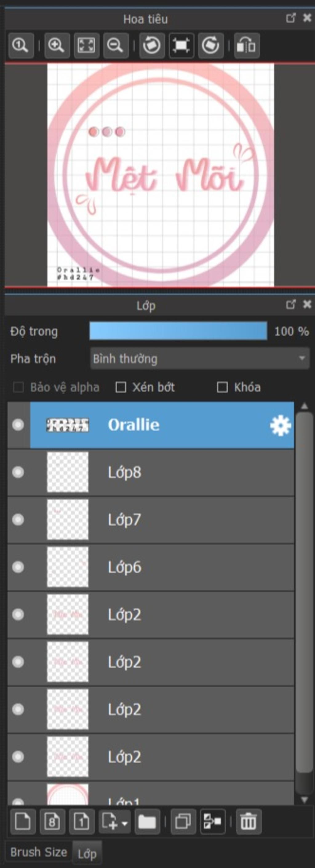
Task: Enable the Khóa lock checkbox
Action: click(222, 387)
